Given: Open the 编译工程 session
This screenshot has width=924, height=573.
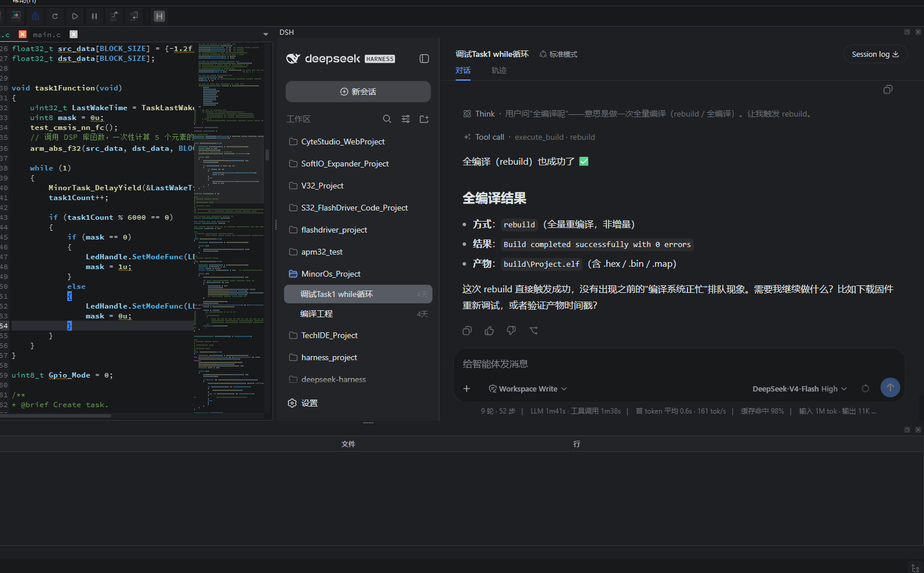Looking at the screenshot, I should [358, 314].
